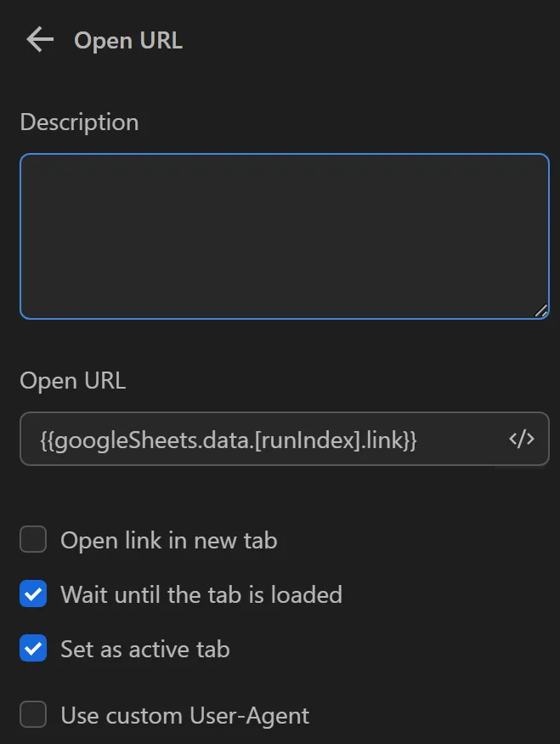
Task: Click the Open URL header title
Action: (128, 40)
